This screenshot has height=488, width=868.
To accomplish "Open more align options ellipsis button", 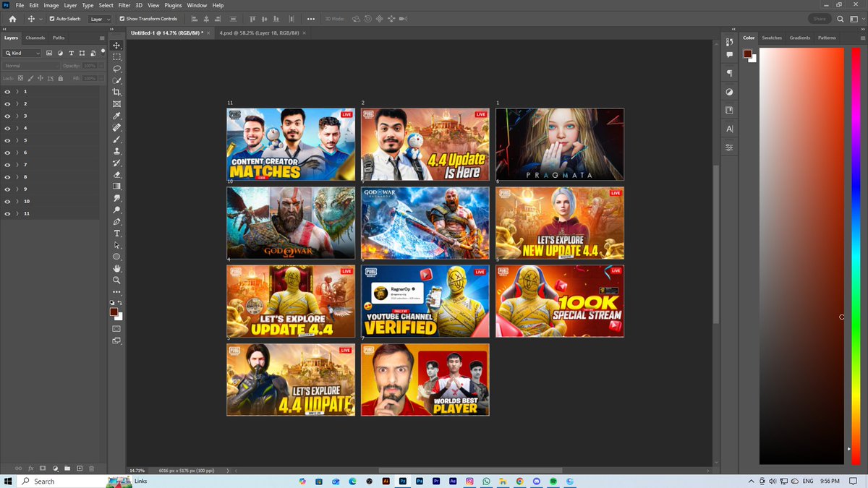I will 310,19.
